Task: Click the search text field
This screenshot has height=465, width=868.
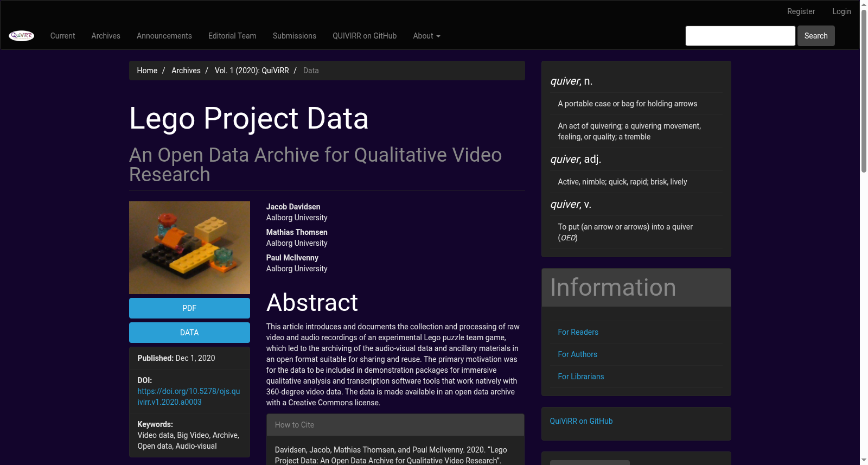Action: point(741,36)
